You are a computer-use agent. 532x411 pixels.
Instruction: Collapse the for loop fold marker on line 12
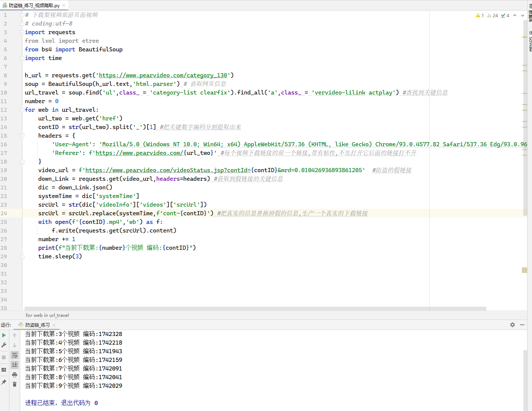point(22,110)
